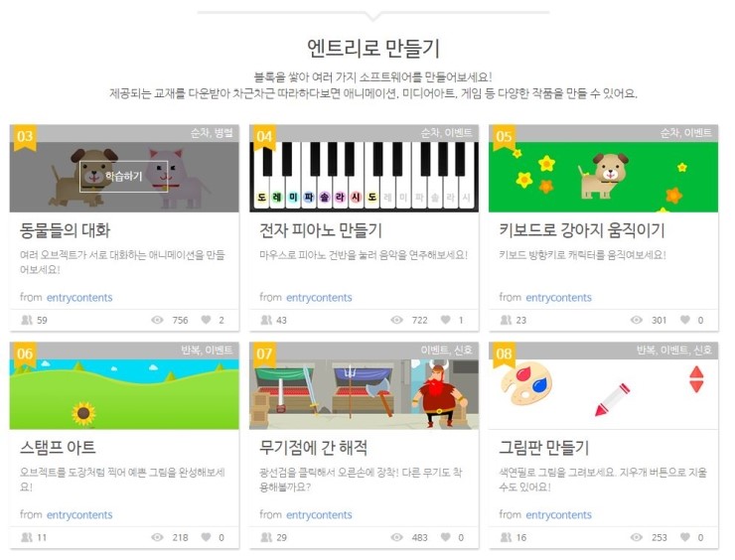Open the paint palette and crayon thumbnail

pyautogui.click(x=603, y=394)
